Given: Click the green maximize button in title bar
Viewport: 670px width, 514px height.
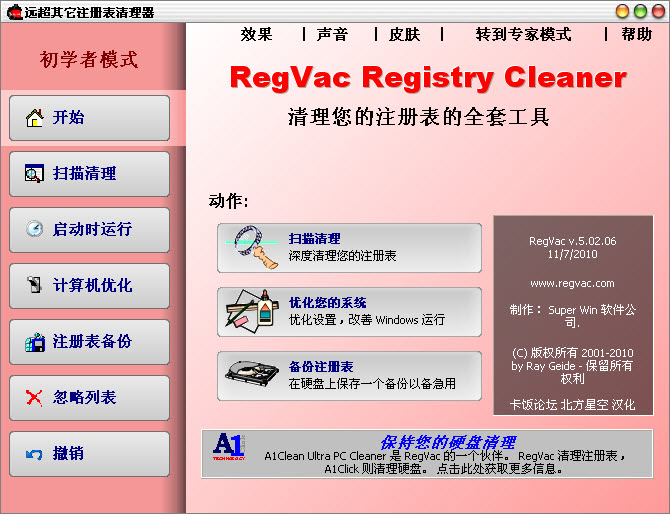Looking at the screenshot, I should tap(638, 11).
